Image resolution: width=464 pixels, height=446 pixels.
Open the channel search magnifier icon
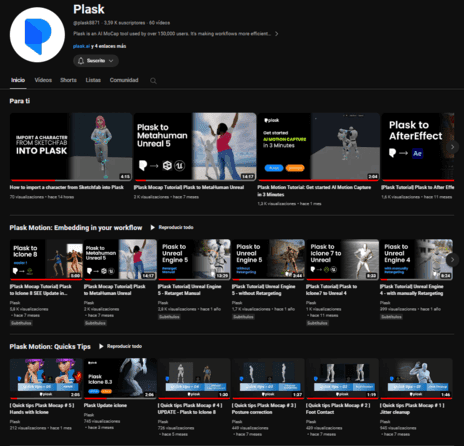153,81
